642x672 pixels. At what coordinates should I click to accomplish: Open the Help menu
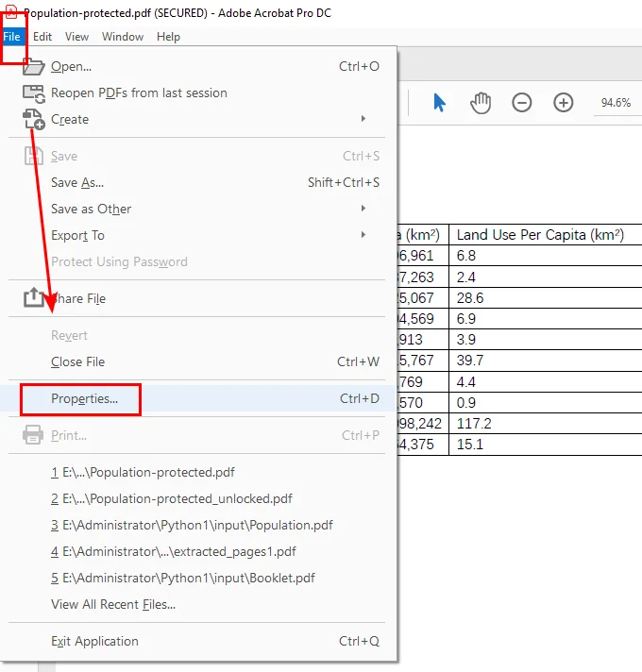click(x=168, y=37)
